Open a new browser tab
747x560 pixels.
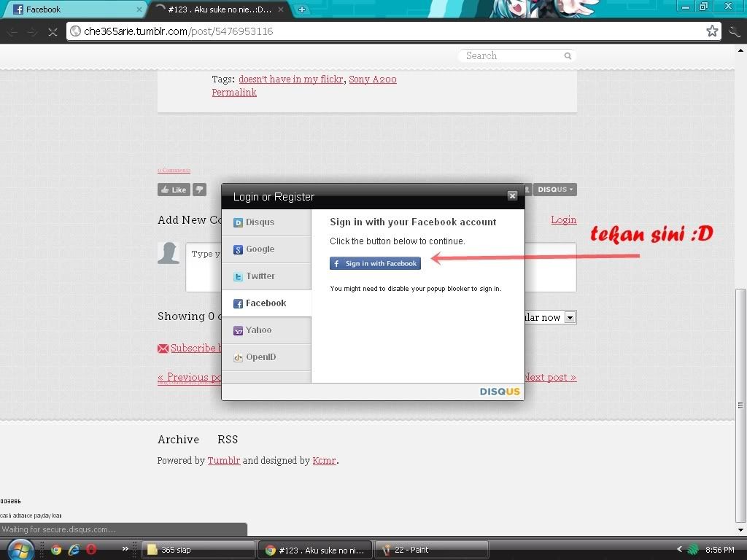(x=301, y=9)
